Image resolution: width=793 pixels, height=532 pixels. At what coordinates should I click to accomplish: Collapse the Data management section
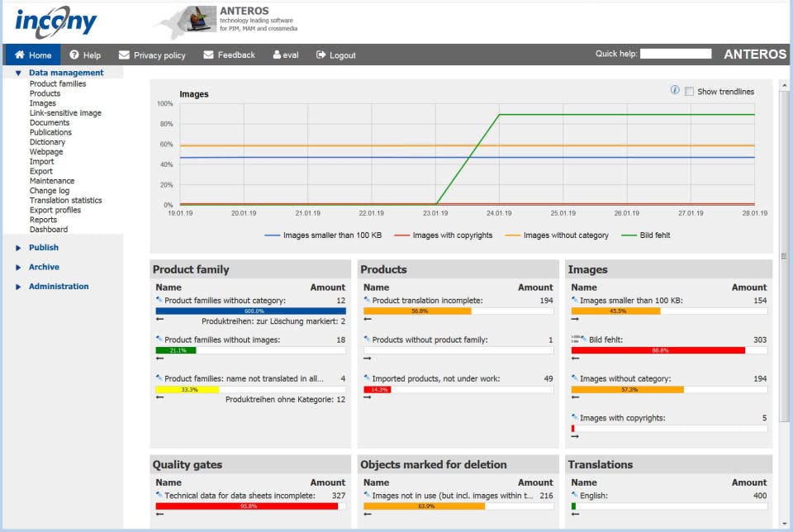(x=18, y=73)
